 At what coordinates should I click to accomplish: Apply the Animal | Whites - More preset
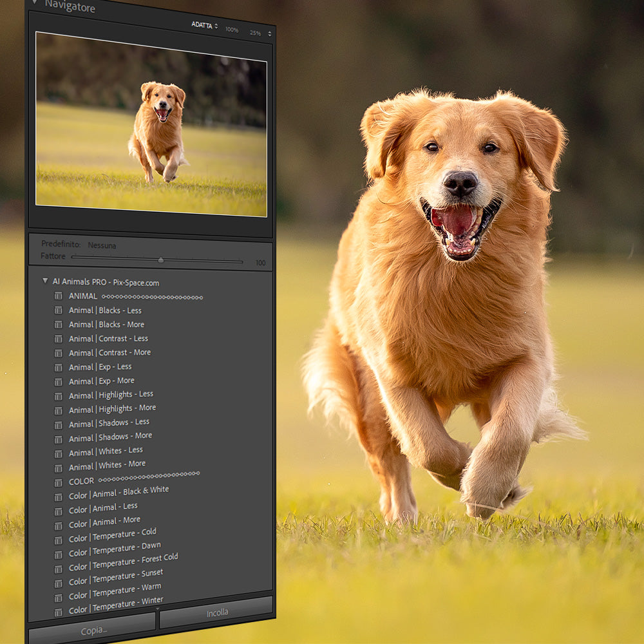[x=107, y=465]
